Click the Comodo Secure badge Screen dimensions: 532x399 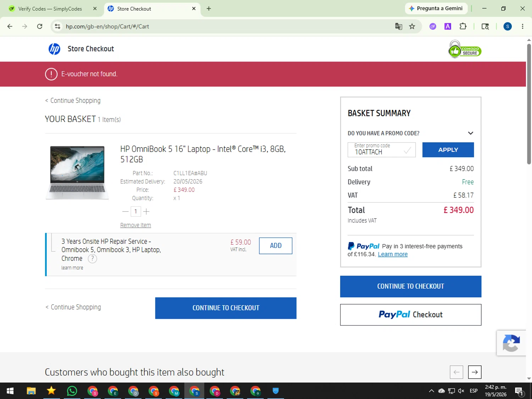click(465, 49)
